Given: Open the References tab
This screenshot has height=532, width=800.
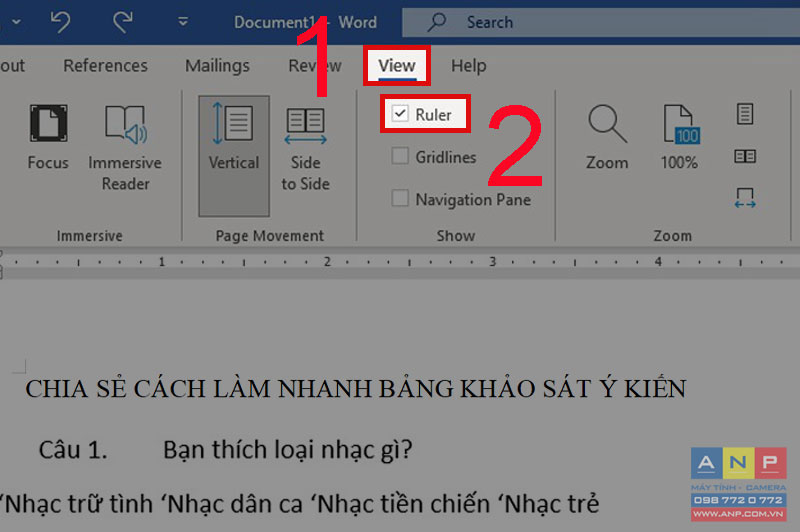Looking at the screenshot, I should [105, 65].
